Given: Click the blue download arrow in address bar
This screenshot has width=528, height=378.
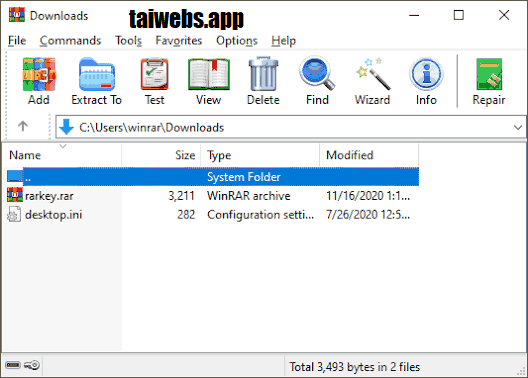Looking at the screenshot, I should tap(66, 127).
